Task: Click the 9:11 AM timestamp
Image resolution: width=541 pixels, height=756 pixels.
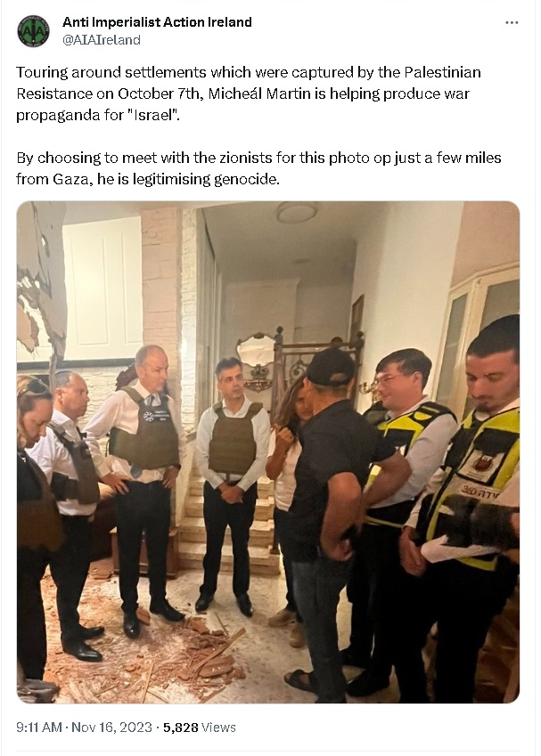Action: coord(38,728)
